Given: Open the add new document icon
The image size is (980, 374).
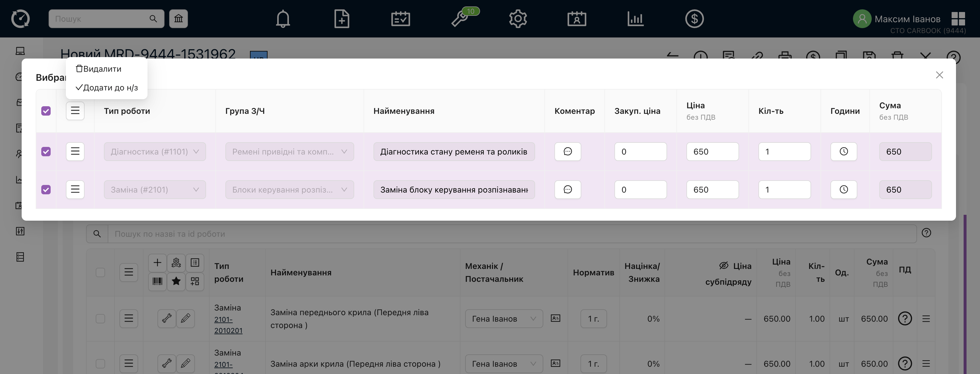Looking at the screenshot, I should [341, 19].
